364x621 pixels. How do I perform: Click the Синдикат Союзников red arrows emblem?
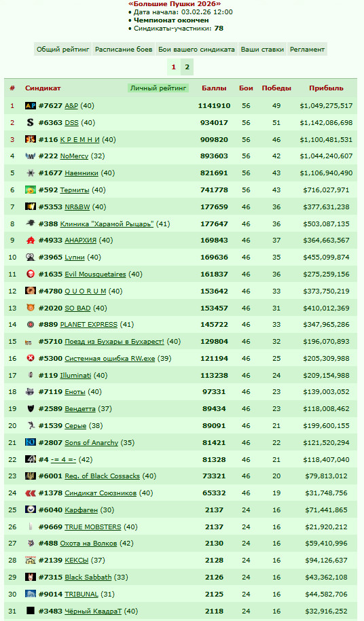(x=31, y=493)
